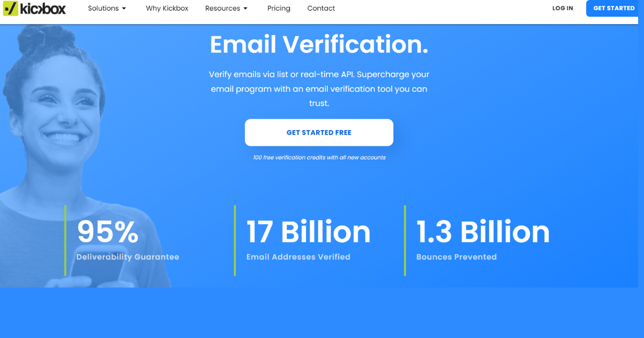Click the LOG IN link
Viewport: 644px width, 338px height.
pos(562,8)
